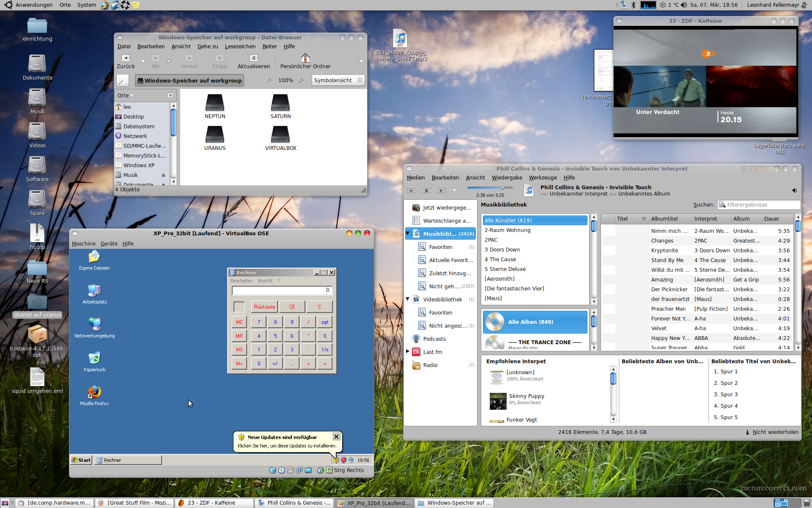812x508 pixels.
Task: Open the Symbolansicht view dropdown
Action: pyautogui.click(x=338, y=80)
